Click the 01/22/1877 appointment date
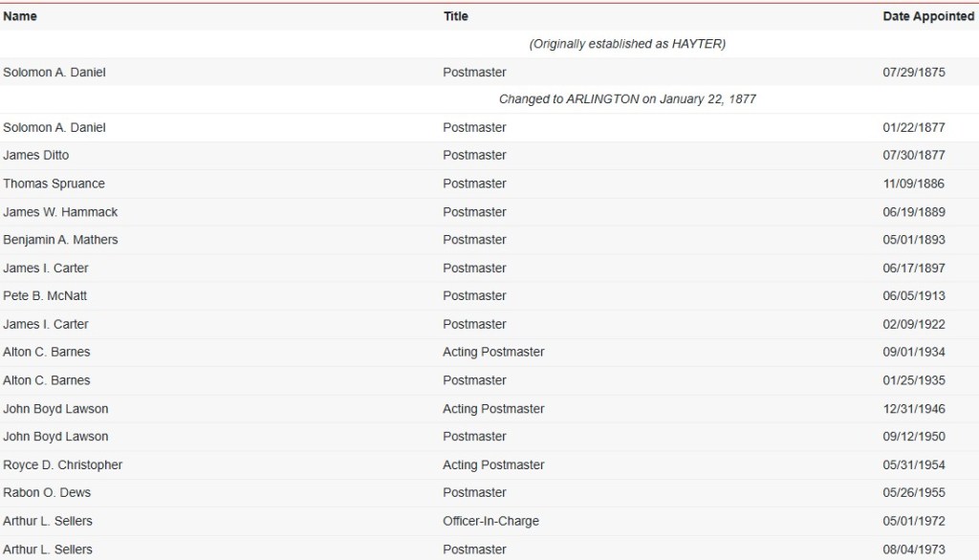This screenshot has height=560, width=979. pos(913,128)
